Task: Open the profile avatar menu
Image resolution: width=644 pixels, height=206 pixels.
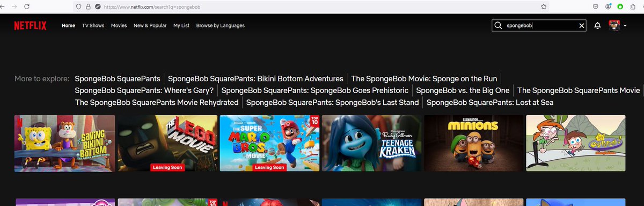Action: 614,26
